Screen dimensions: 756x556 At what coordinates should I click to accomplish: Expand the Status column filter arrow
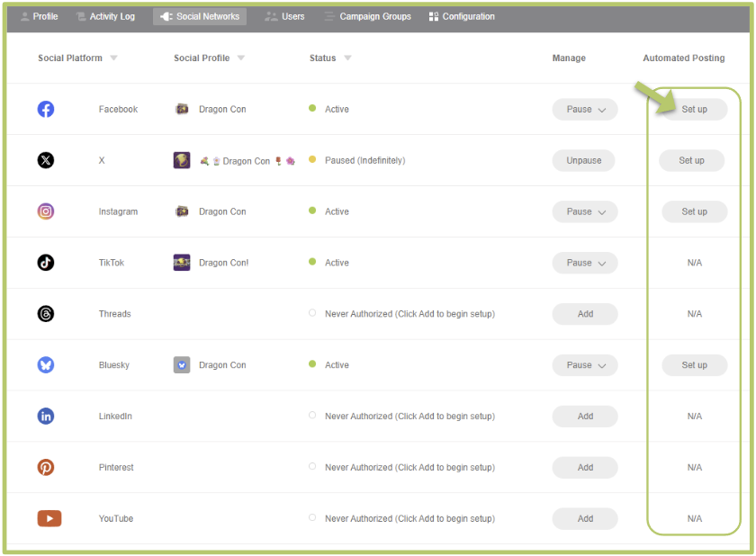347,58
